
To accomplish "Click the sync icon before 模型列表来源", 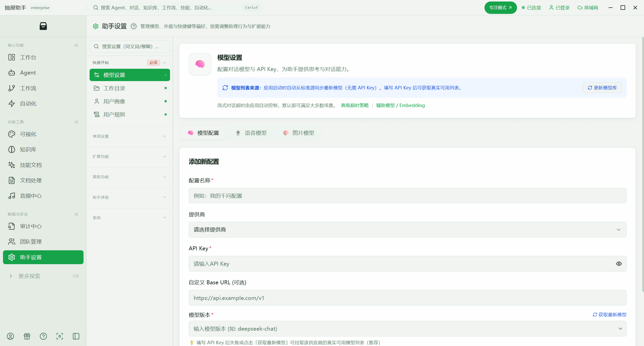I will click(x=225, y=88).
